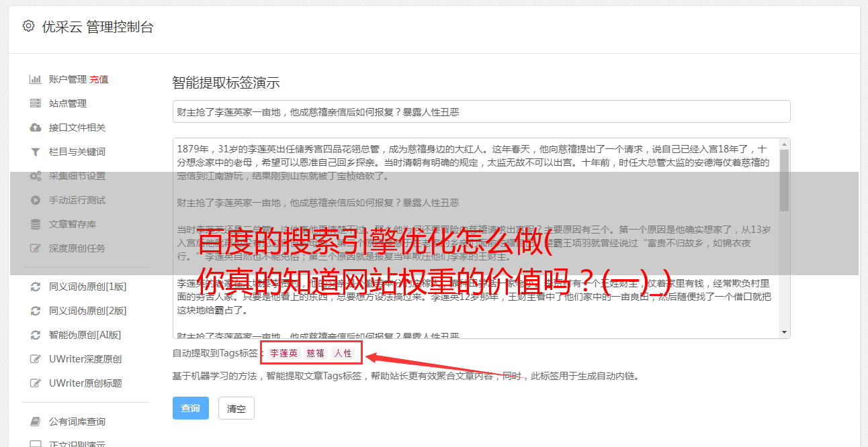This screenshot has width=868, height=447.
Task: Click the cloud upload icon for 接口文件相关
Action: (x=36, y=128)
